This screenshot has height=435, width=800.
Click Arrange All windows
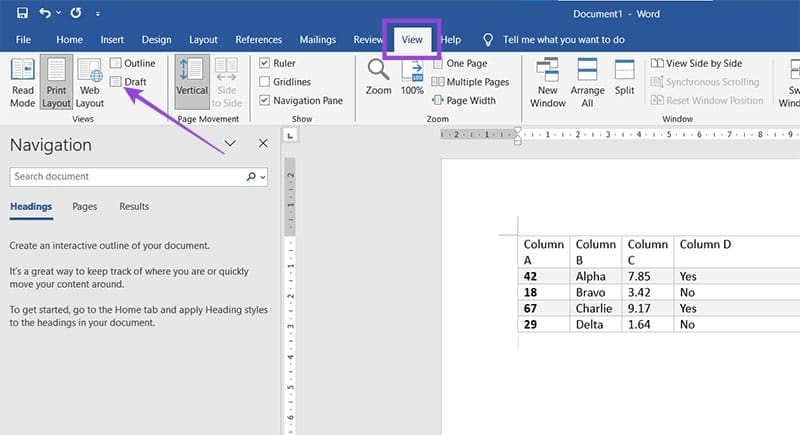[x=587, y=82]
